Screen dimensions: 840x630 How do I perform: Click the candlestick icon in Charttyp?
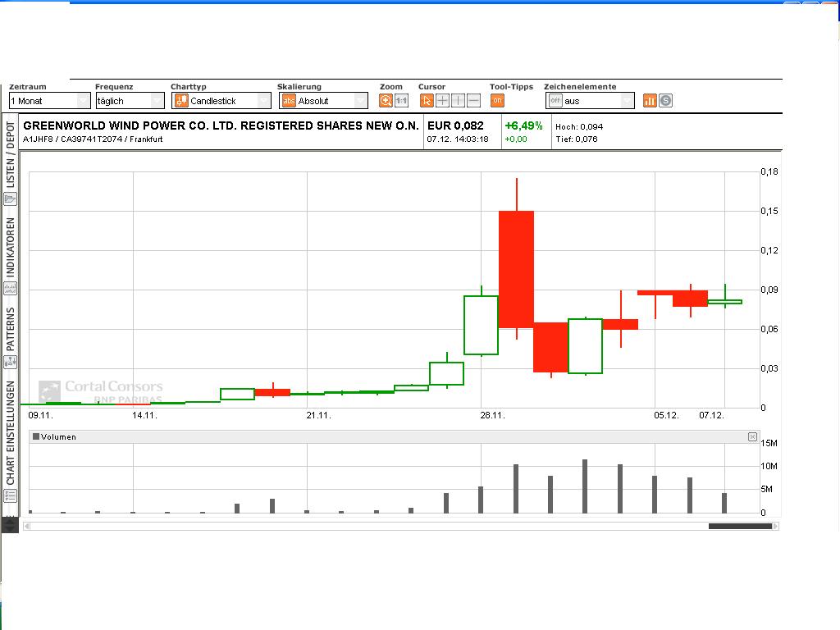pos(181,101)
